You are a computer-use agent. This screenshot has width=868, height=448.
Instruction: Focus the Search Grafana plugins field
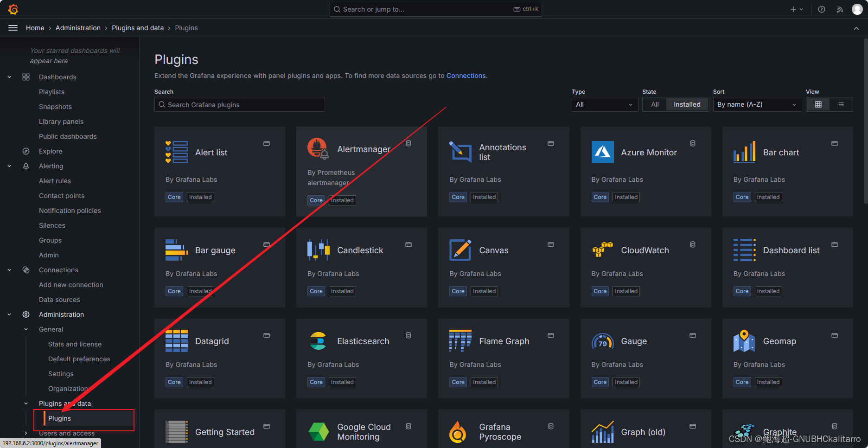tap(240, 104)
